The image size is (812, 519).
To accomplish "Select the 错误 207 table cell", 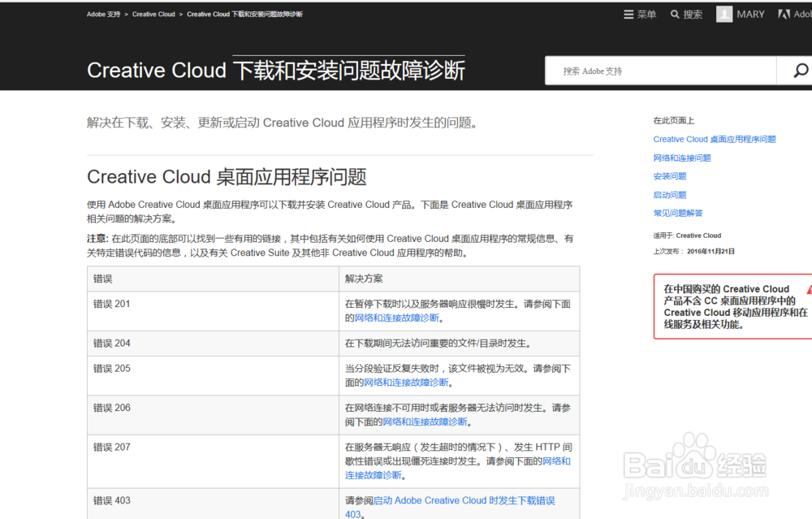I will pos(213,461).
